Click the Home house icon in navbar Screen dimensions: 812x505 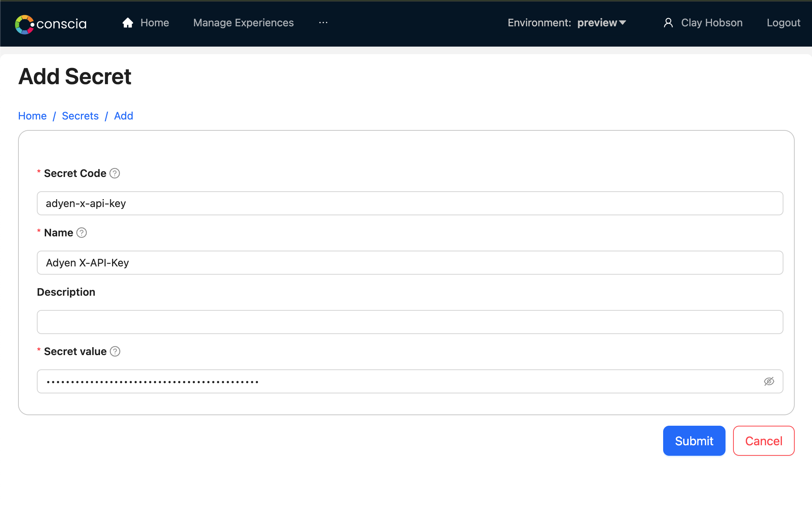pos(128,23)
